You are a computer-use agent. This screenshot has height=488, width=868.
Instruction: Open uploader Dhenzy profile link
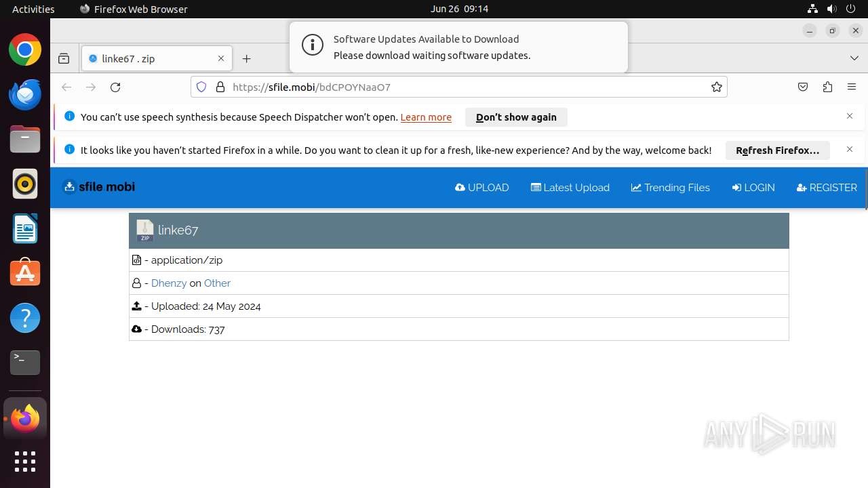tap(169, 283)
